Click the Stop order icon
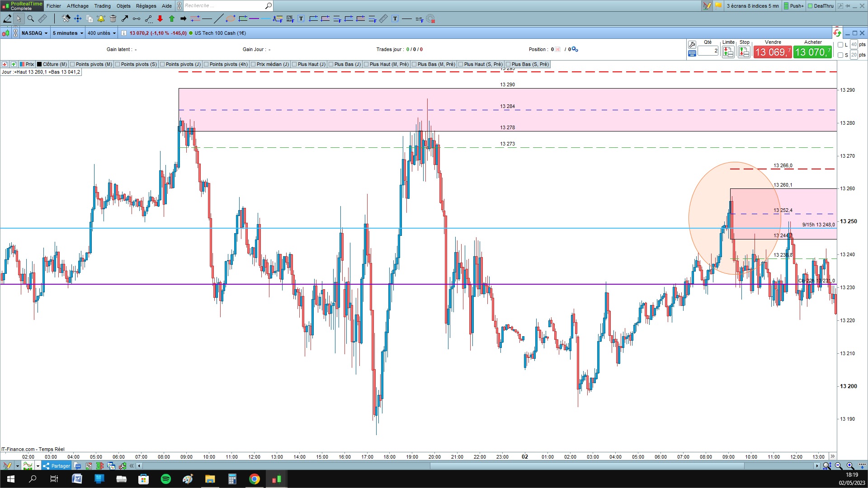Viewport: 868px width, 488px height. coord(744,52)
